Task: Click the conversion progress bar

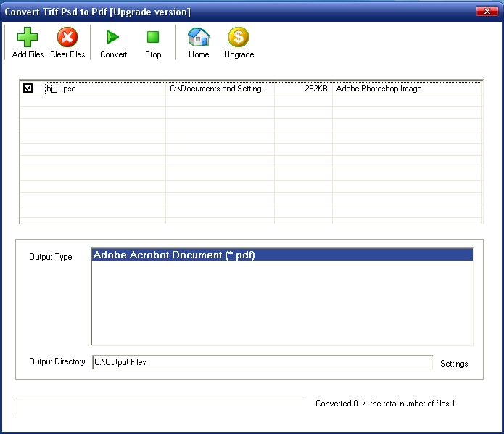Action: click(x=159, y=407)
